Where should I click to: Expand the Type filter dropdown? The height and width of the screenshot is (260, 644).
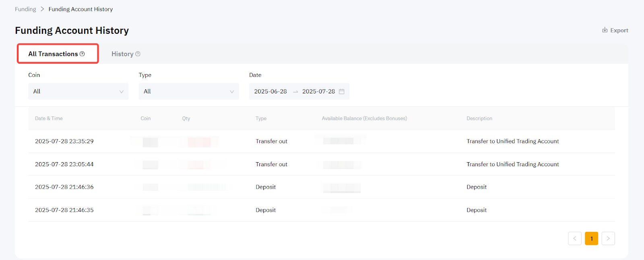tap(188, 91)
